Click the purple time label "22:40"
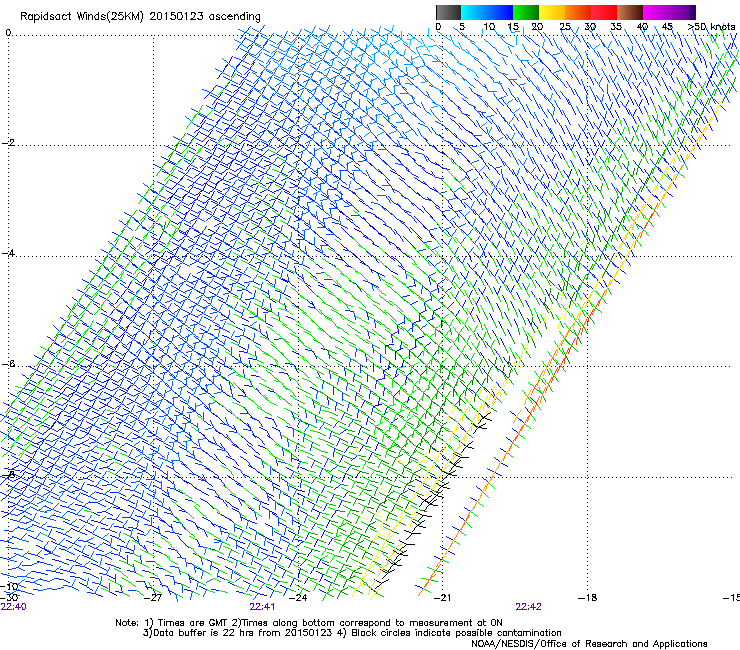This screenshot has width=740, height=650. click(x=14, y=607)
